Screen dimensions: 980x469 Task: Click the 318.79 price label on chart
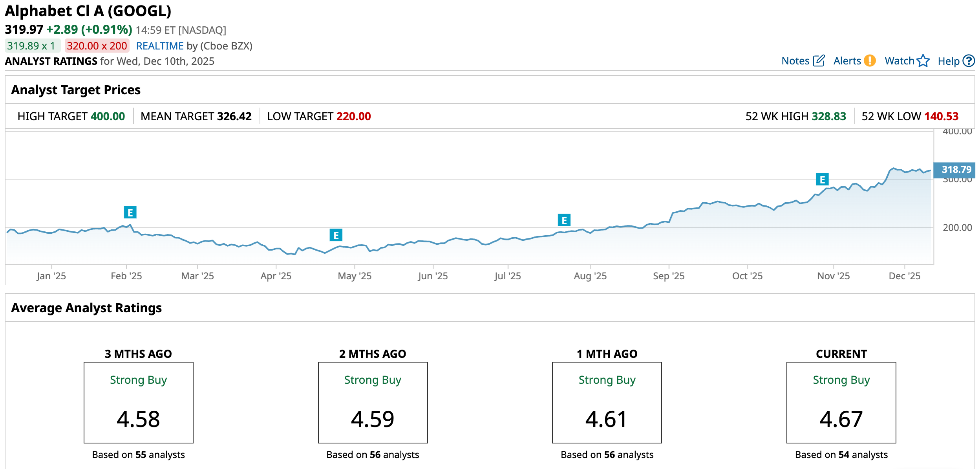click(x=956, y=170)
